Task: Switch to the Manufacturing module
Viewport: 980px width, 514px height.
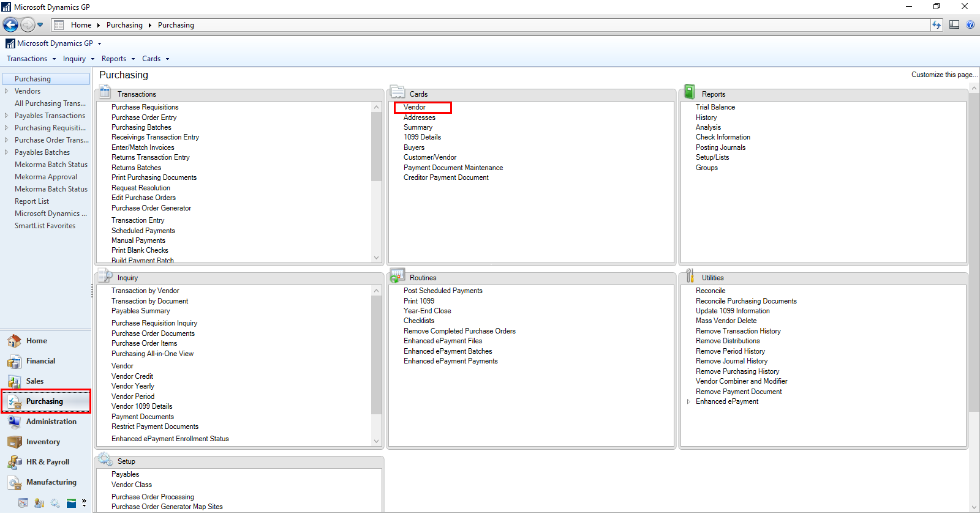Action: (x=51, y=482)
